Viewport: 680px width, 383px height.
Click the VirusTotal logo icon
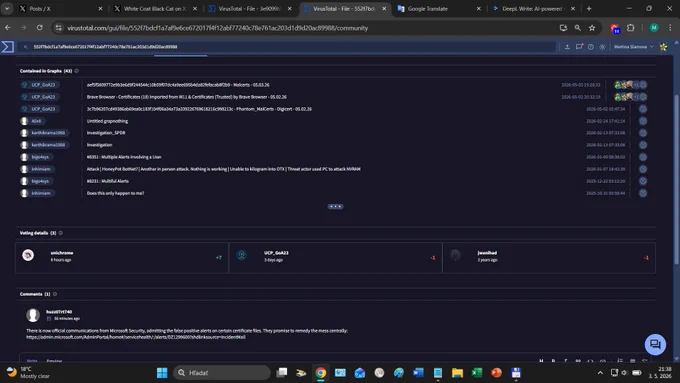coord(7,46)
